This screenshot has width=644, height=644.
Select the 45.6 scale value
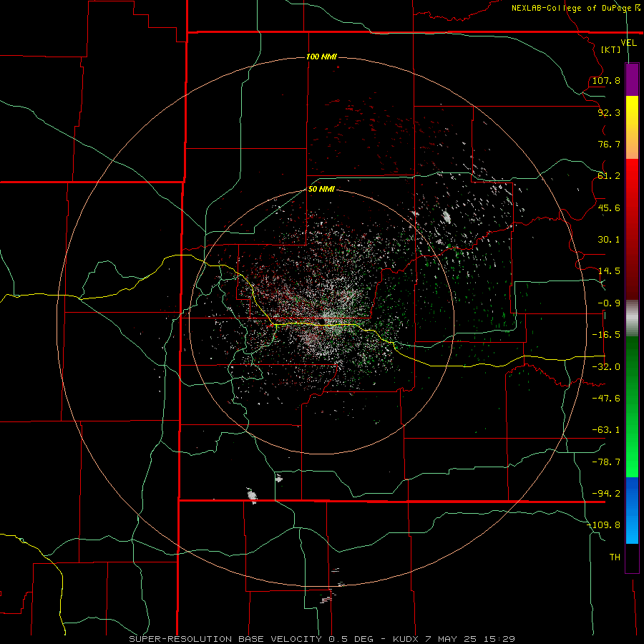(x=609, y=208)
